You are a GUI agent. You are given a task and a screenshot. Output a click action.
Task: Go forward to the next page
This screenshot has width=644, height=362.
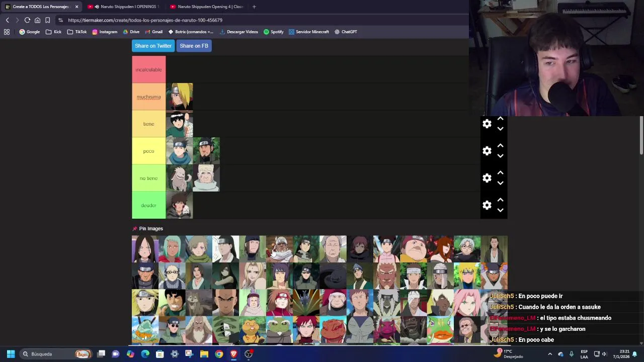17,20
